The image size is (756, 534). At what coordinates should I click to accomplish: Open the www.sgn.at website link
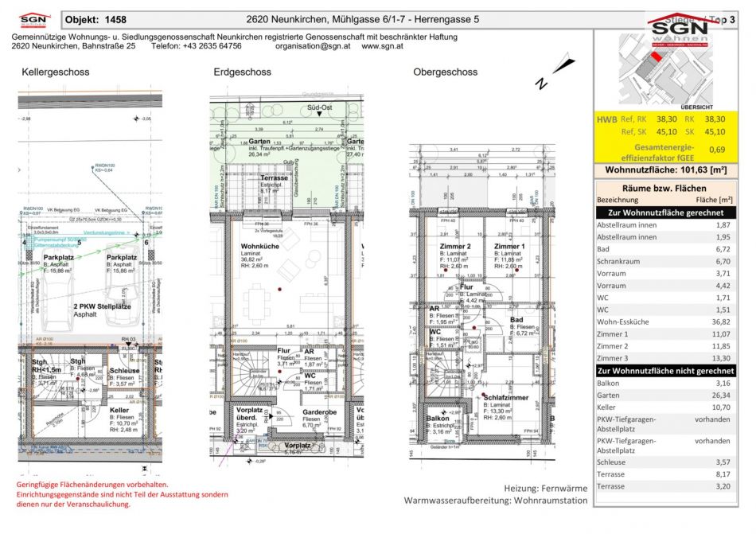[x=382, y=46]
